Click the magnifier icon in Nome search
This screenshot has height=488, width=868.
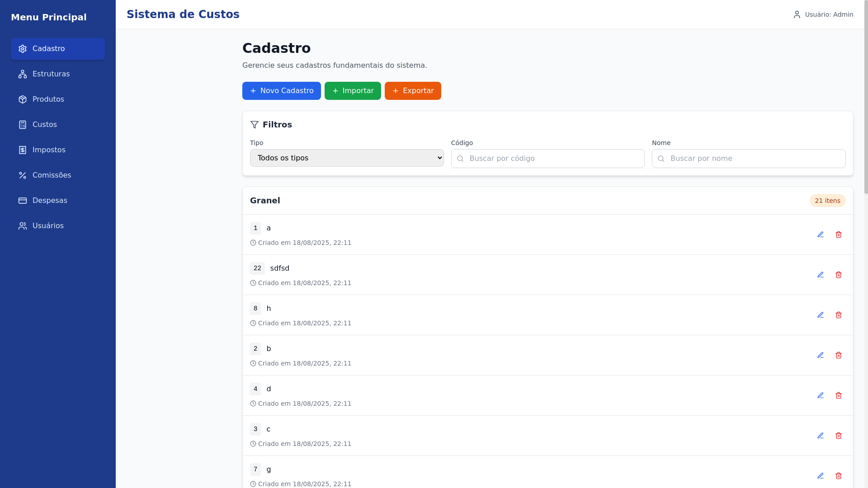pyautogui.click(x=661, y=159)
